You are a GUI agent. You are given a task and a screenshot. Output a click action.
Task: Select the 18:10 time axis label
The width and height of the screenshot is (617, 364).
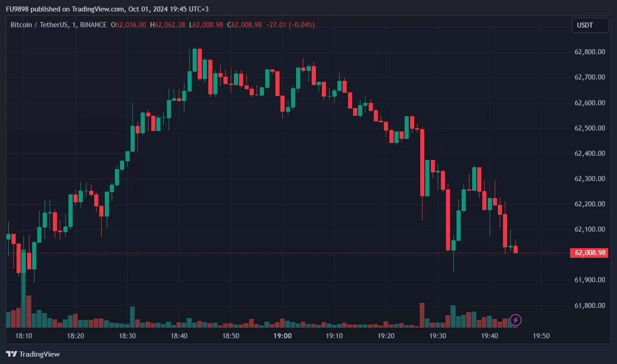pyautogui.click(x=24, y=336)
